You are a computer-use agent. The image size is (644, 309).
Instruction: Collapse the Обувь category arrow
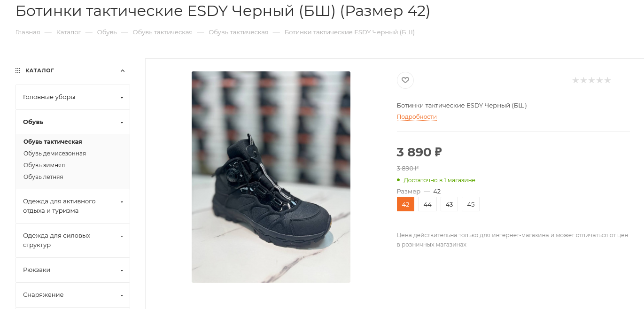122,123
